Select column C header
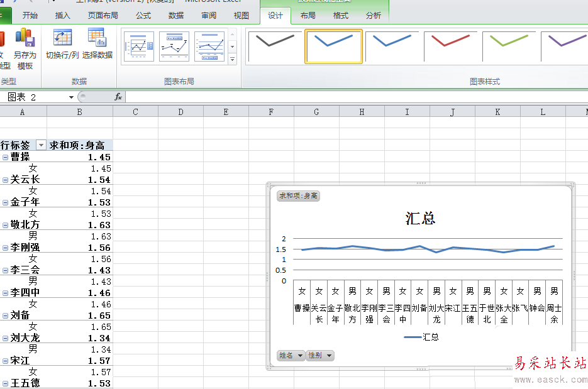Viewport: 588px width, 389px height. click(x=135, y=112)
